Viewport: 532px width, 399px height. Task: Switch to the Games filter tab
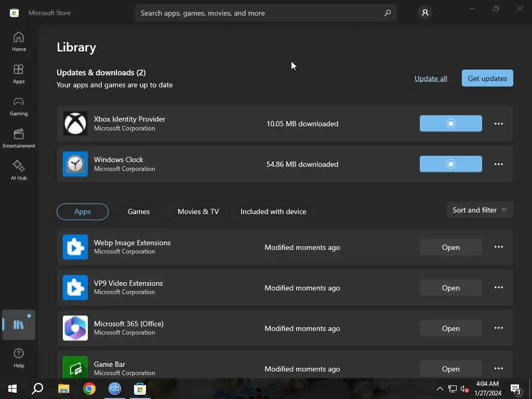click(x=138, y=211)
